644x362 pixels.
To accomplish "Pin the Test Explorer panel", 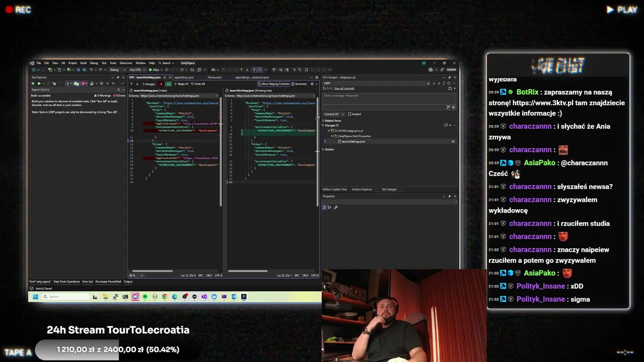I will 118,77.
